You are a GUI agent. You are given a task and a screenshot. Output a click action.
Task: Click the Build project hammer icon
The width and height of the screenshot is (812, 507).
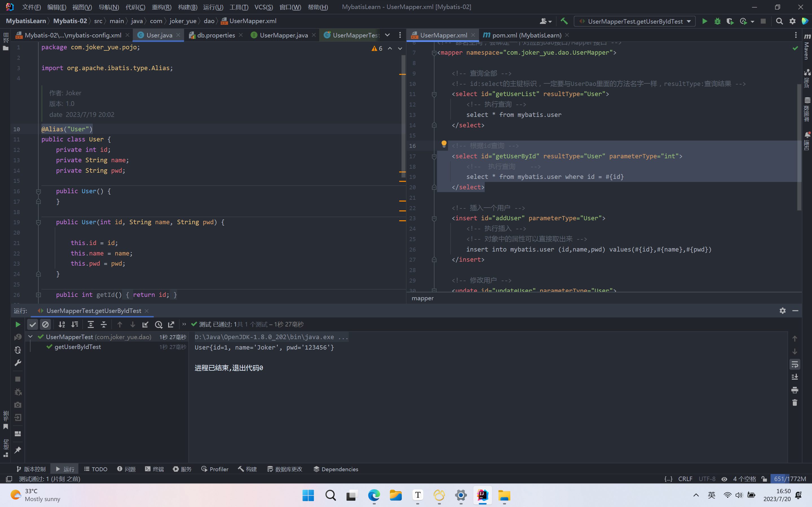click(x=564, y=21)
